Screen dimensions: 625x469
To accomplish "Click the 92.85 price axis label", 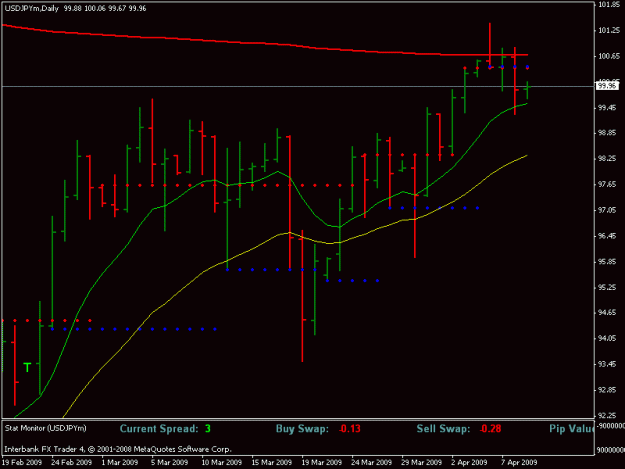I will tap(609, 390).
